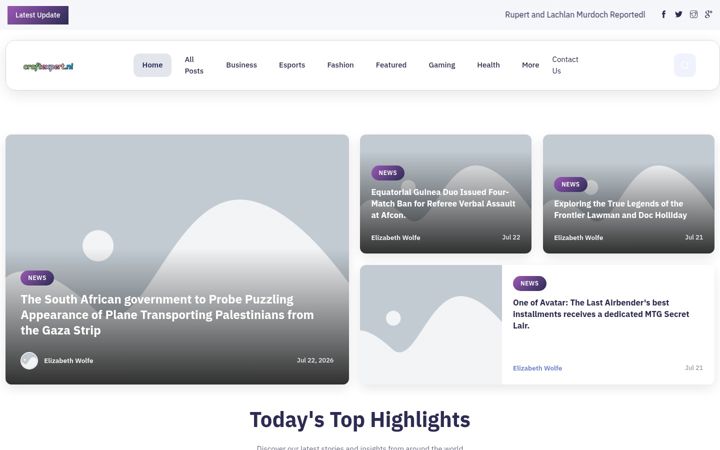Screen dimensions: 720x450
Task: Expand the More menu item
Action: tap(530, 65)
